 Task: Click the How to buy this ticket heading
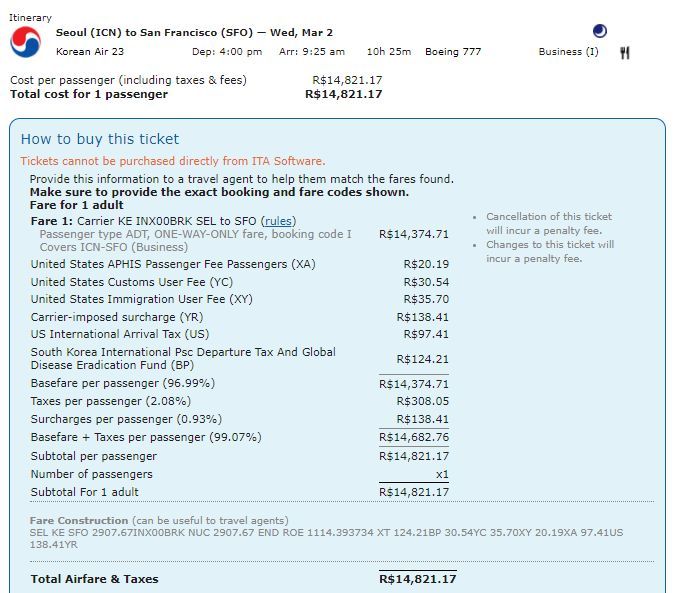click(100, 139)
